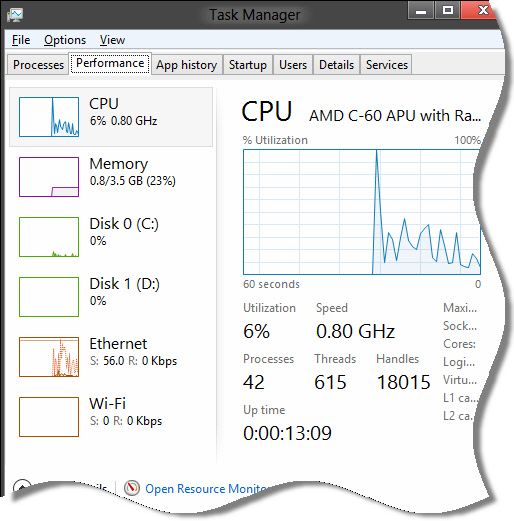Switch to the App history tab
This screenshot has width=514, height=521.
187,65
